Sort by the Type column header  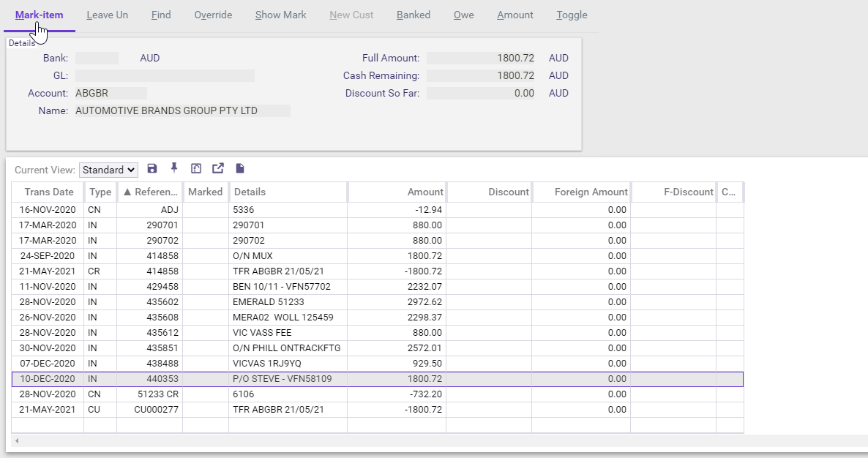[x=100, y=192]
